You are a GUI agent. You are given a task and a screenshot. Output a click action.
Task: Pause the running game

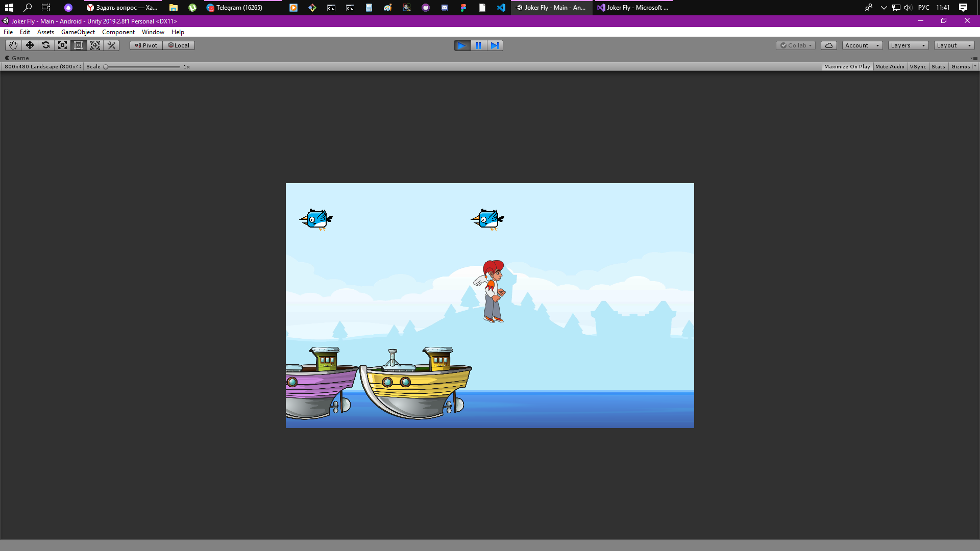pyautogui.click(x=479, y=45)
